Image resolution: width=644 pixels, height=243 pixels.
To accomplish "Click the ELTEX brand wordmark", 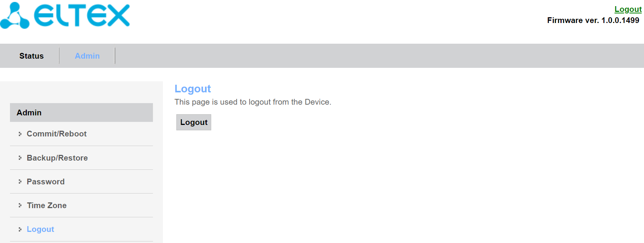I will point(82,16).
